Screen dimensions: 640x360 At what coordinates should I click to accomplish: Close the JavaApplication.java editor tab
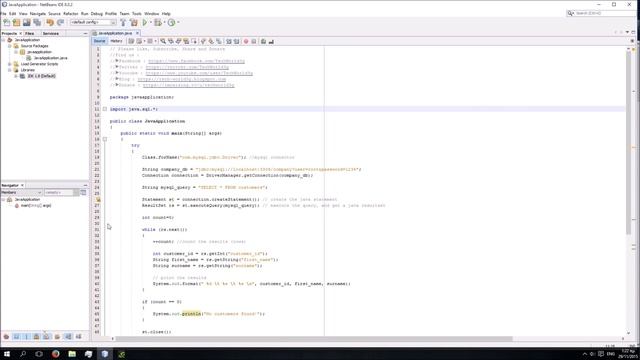coord(138,33)
